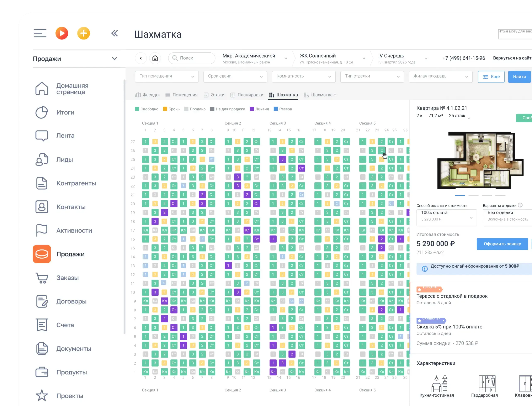Open 100% оплата payment method dropdown
Image resolution: width=532 pixels, height=406 pixels.
[446, 218]
